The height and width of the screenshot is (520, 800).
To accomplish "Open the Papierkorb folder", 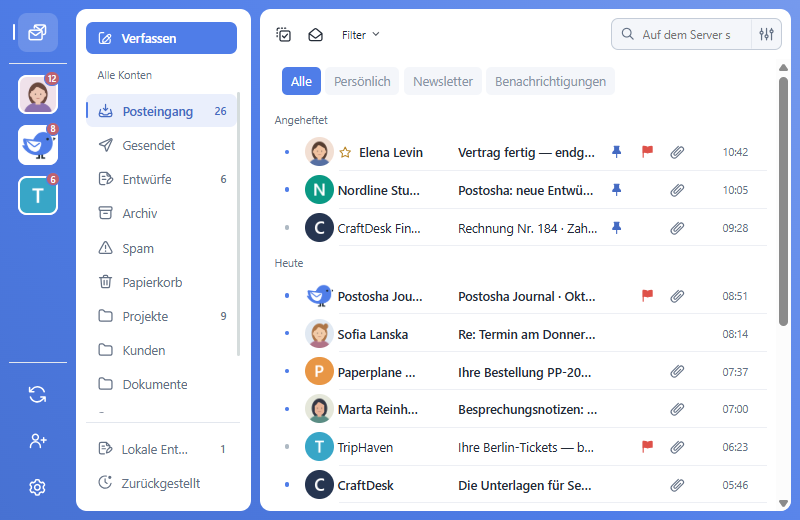I will click(161, 282).
